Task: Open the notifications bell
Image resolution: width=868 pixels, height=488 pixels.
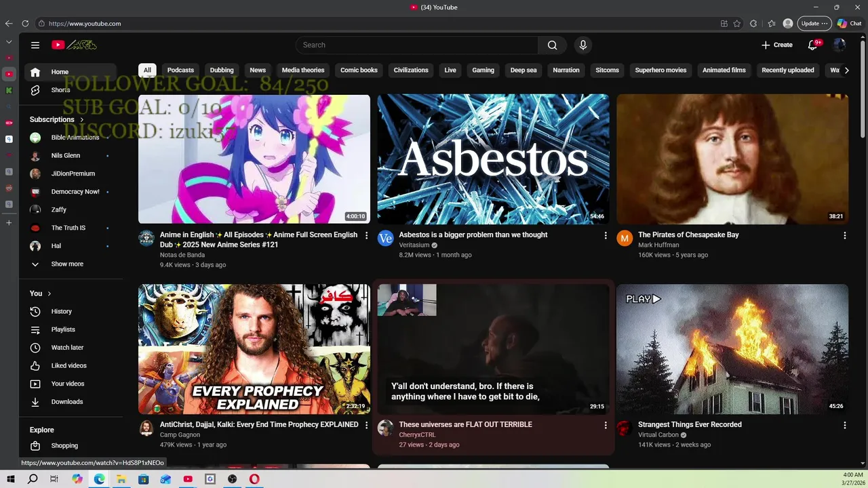Action: (x=813, y=45)
